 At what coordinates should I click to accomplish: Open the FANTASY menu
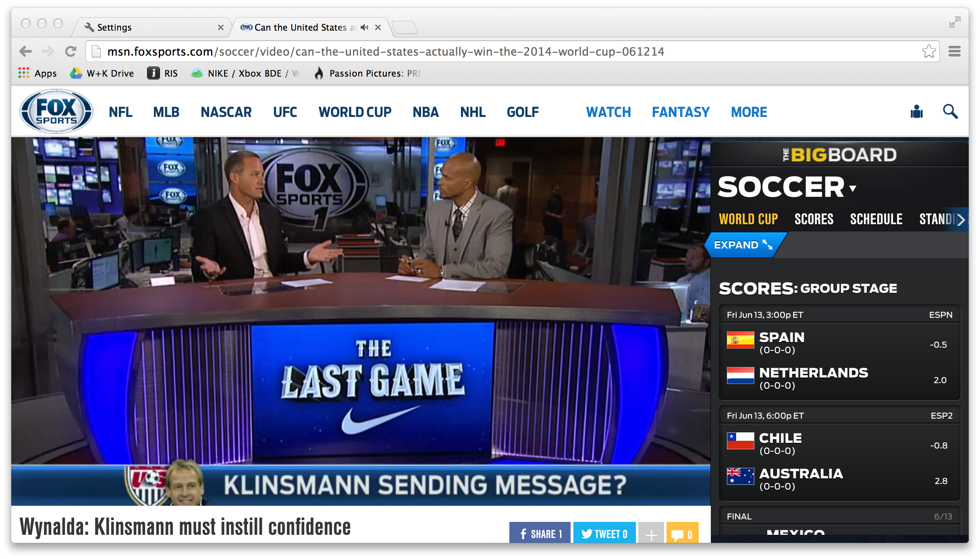[x=681, y=112]
